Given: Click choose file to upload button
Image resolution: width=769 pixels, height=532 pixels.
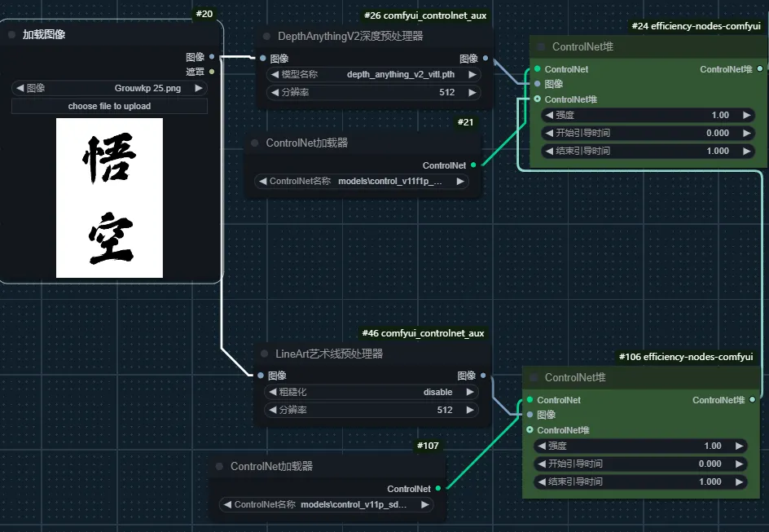Looking at the screenshot, I should (x=109, y=106).
